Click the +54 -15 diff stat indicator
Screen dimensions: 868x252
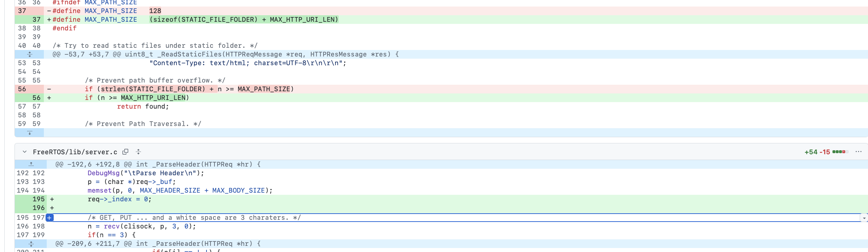click(817, 152)
